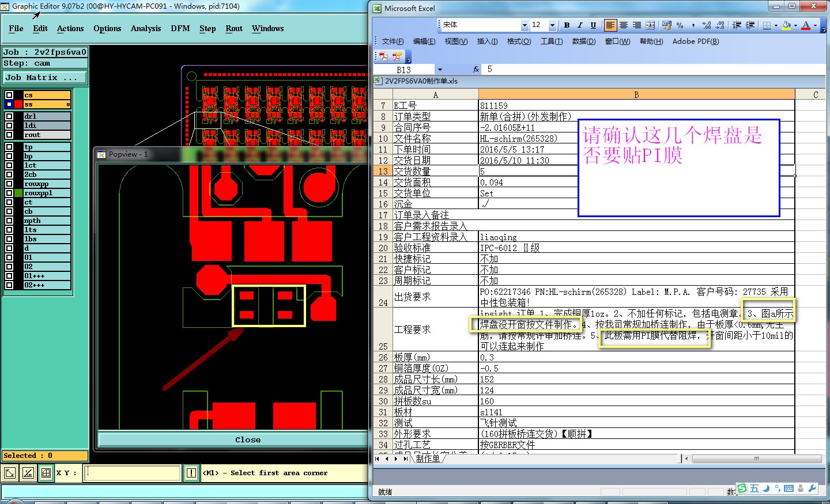
Task: Expand Excel formatting toolbar options arrow
Action: pos(824,26)
